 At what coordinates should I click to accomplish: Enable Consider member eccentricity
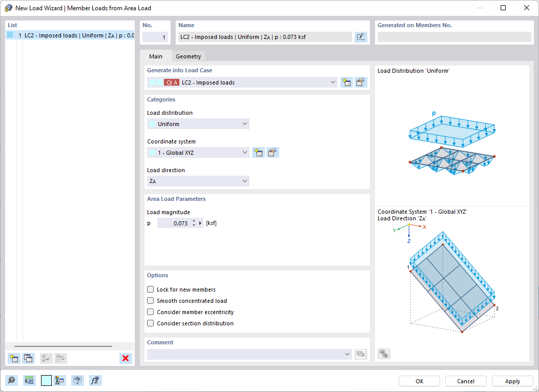point(150,312)
